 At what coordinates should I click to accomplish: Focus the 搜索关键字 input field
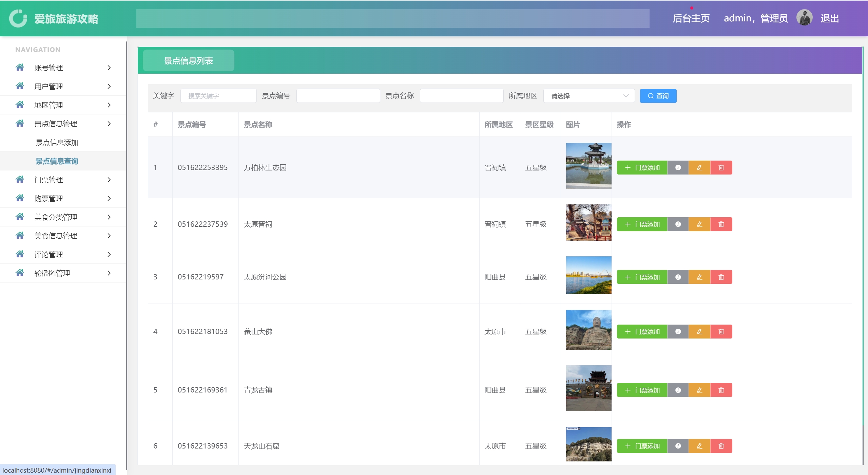(x=218, y=96)
